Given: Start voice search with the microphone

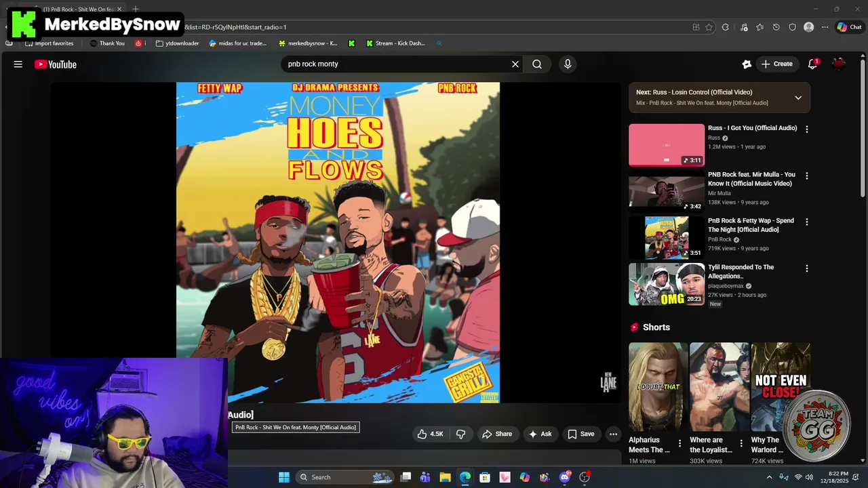Looking at the screenshot, I should [x=568, y=64].
